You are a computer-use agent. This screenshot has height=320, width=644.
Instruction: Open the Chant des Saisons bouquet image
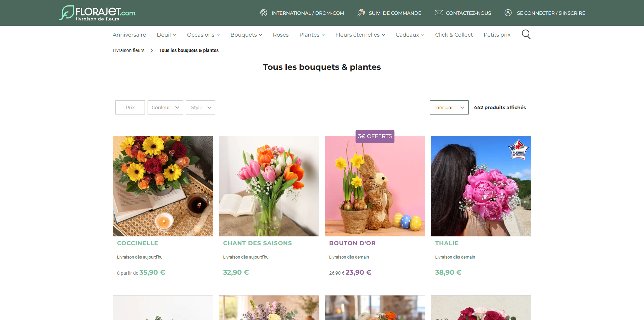[x=269, y=186]
